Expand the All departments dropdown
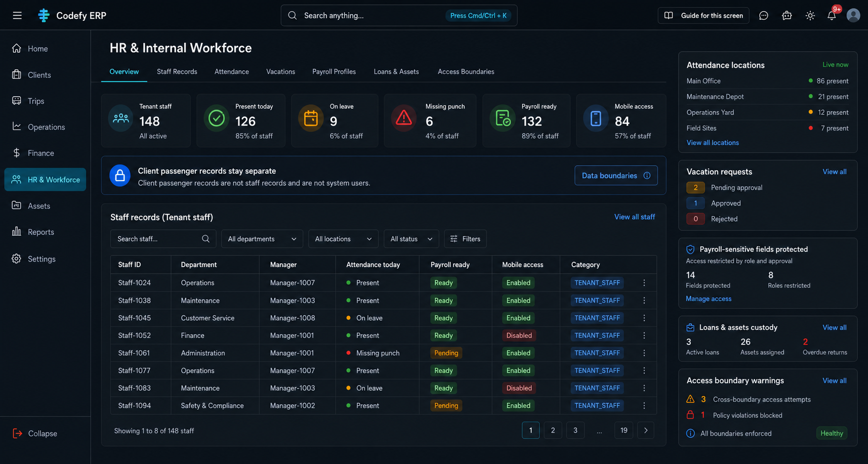This screenshot has width=868, height=464. click(x=262, y=239)
